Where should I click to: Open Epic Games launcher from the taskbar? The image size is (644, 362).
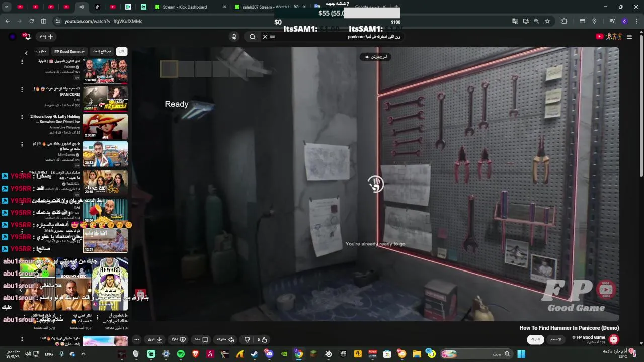(x=343, y=354)
